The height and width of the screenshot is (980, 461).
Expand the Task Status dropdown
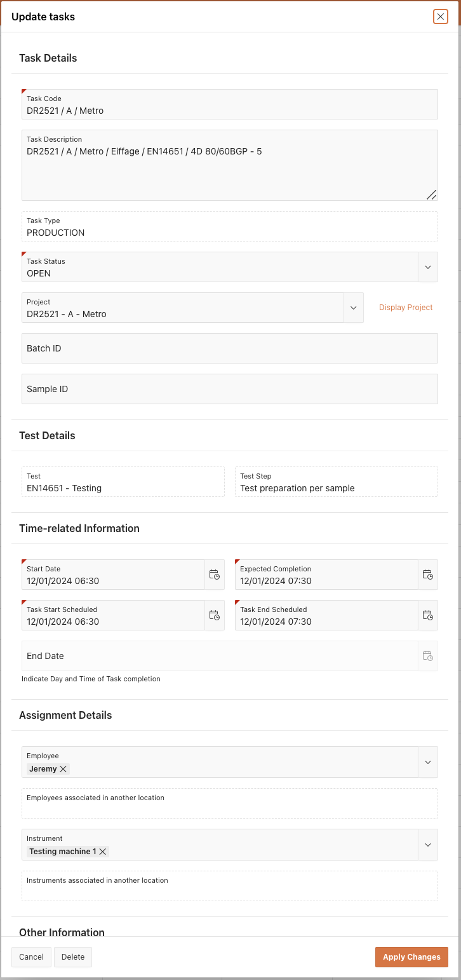pos(428,267)
